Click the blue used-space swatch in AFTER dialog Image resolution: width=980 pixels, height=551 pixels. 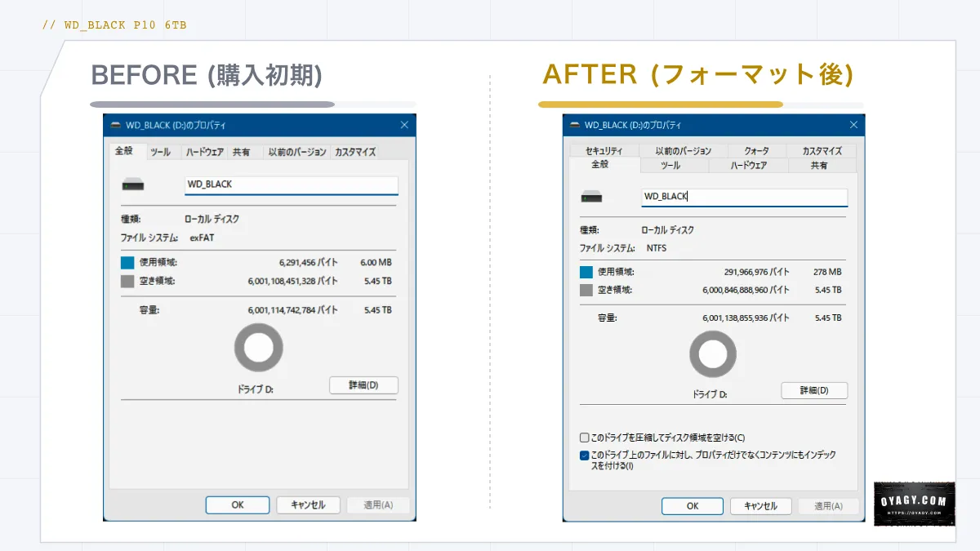586,273
